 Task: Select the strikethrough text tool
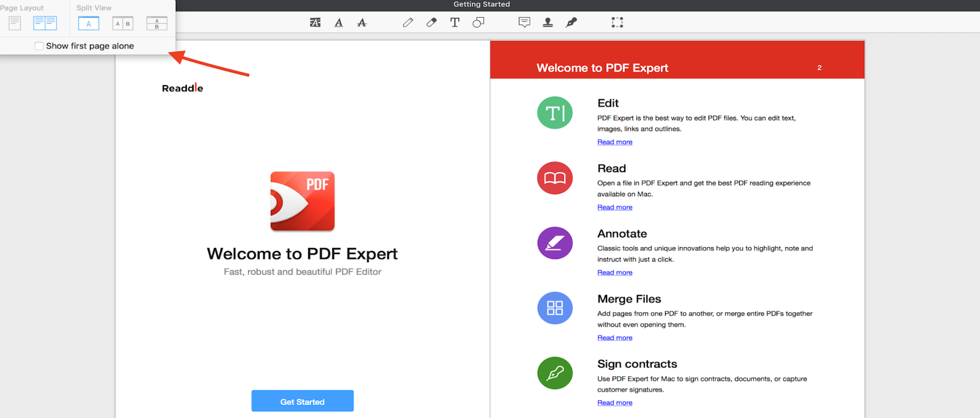pos(362,23)
